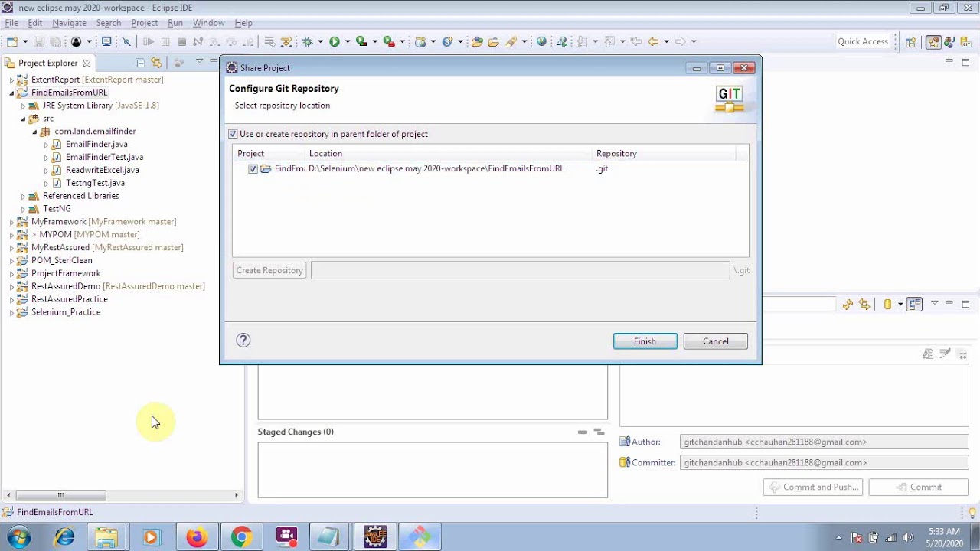
Task: Switch to the Java EE perspective icon
Action: (x=933, y=43)
